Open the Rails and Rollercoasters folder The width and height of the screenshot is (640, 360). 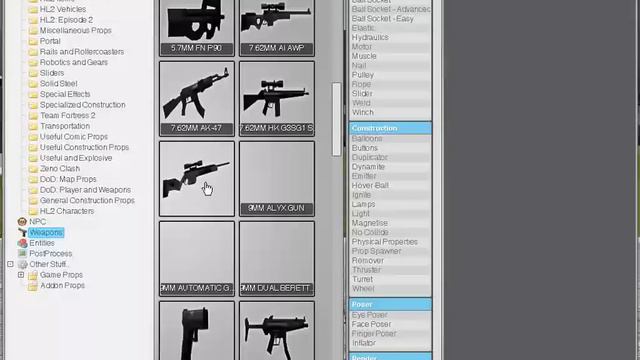82,51
